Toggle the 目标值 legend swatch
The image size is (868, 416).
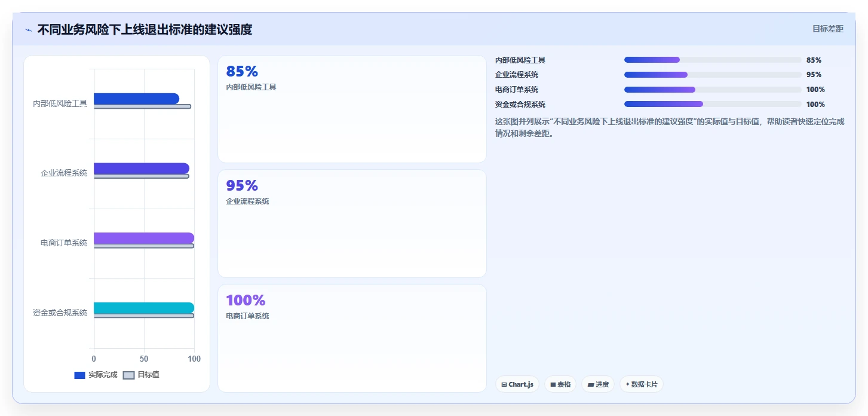[128, 375]
